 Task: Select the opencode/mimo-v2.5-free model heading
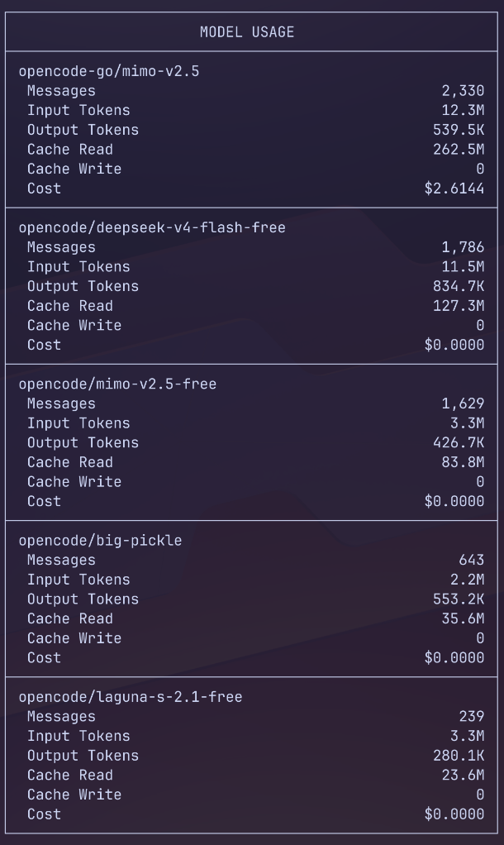pyautogui.click(x=118, y=384)
